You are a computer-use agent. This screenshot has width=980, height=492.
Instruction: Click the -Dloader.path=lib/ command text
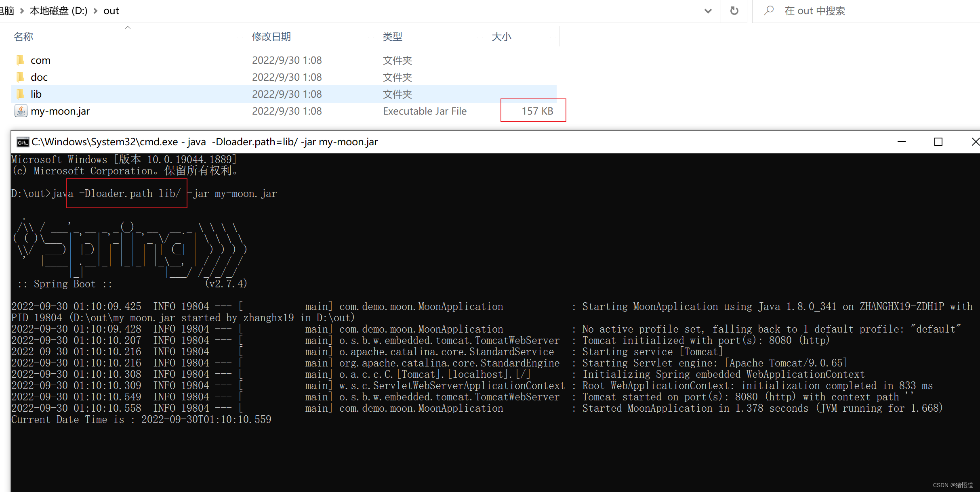pos(130,194)
